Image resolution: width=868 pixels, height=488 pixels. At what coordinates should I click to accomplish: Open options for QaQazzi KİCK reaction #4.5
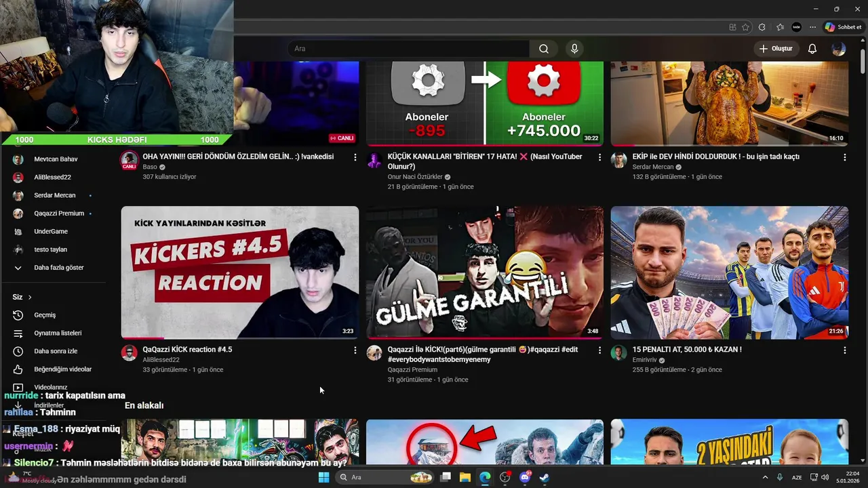355,350
